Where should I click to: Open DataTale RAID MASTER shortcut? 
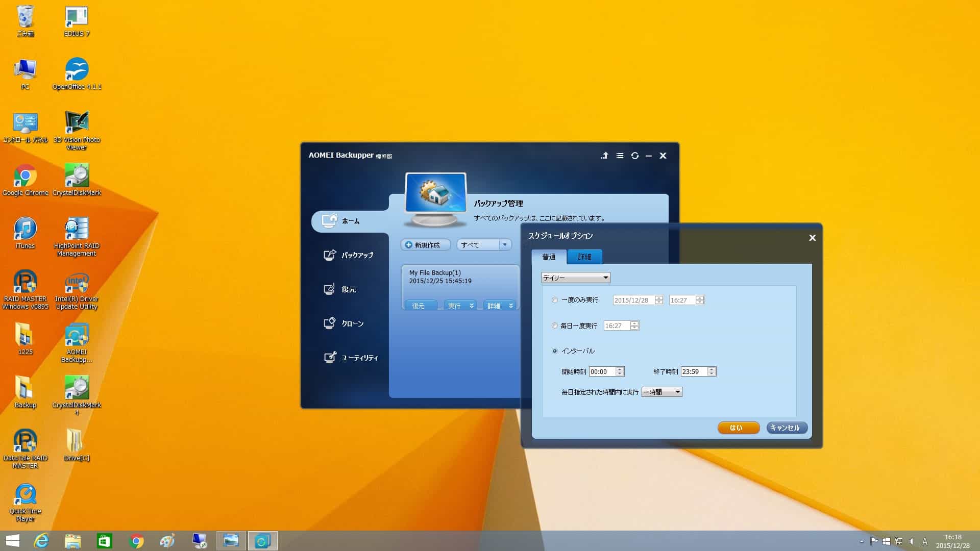pos(26,449)
